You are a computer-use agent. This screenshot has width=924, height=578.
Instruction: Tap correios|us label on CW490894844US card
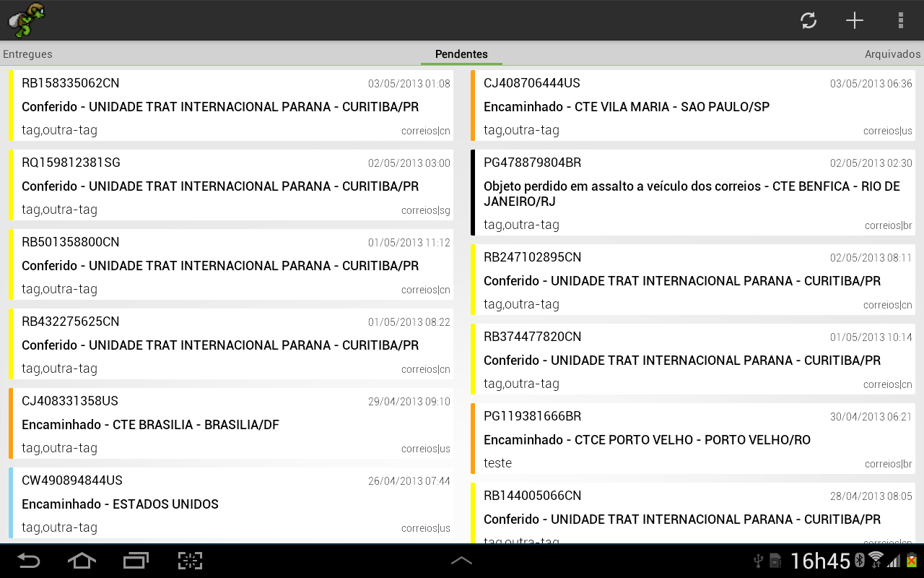pos(426,529)
